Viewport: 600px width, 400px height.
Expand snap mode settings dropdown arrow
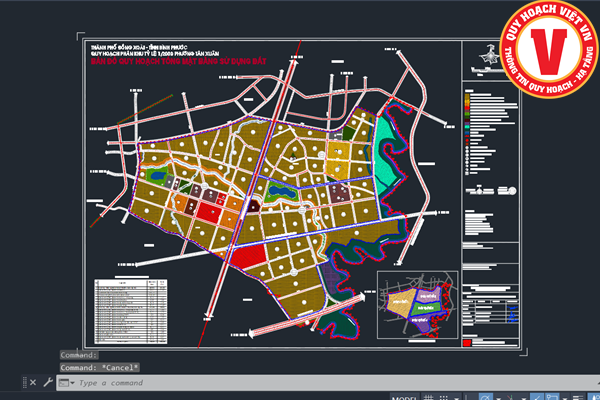pyautogui.click(x=457, y=397)
